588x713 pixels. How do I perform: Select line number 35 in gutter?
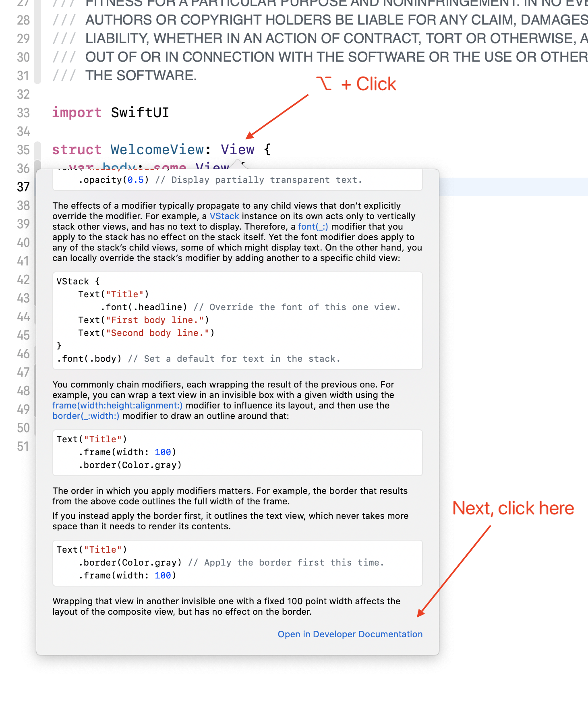click(23, 150)
